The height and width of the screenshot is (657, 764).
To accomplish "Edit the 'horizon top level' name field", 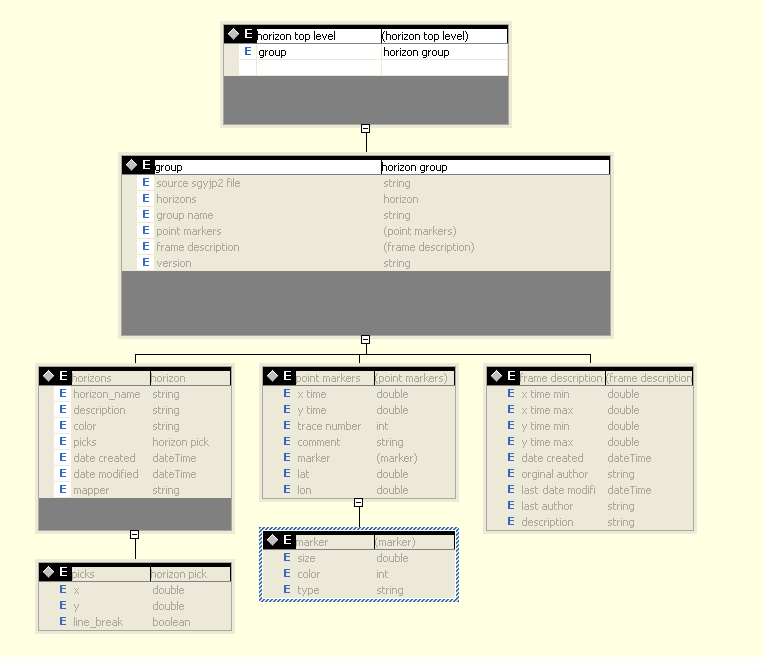I will (319, 36).
